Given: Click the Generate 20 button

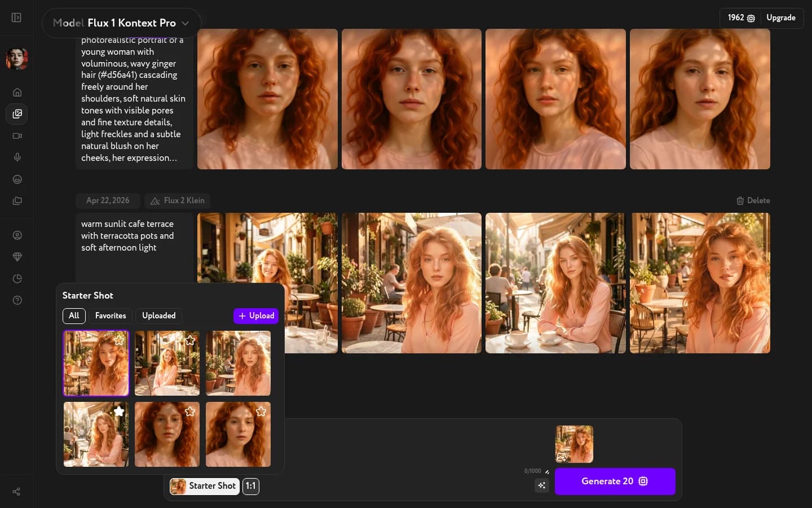Looking at the screenshot, I should pos(615,481).
